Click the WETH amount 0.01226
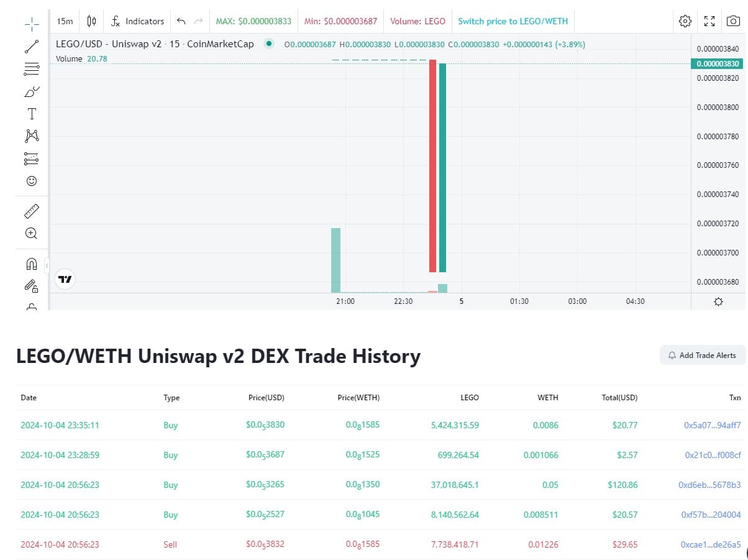 pos(543,545)
